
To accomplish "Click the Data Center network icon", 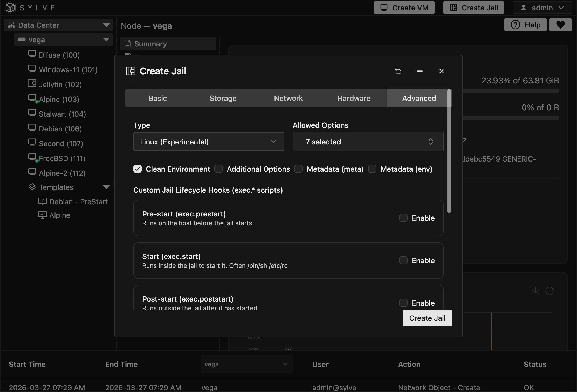I will point(11,25).
